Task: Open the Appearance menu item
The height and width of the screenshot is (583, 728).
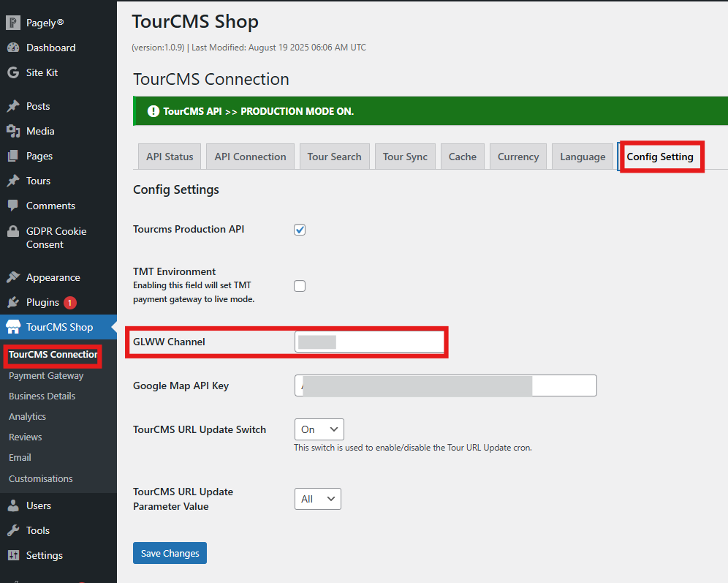Action: point(53,277)
